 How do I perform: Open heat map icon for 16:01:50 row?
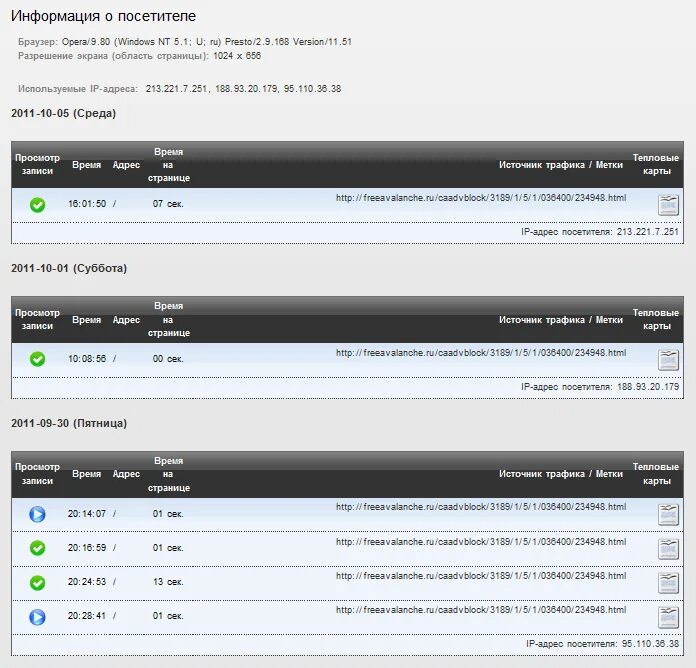click(x=668, y=205)
